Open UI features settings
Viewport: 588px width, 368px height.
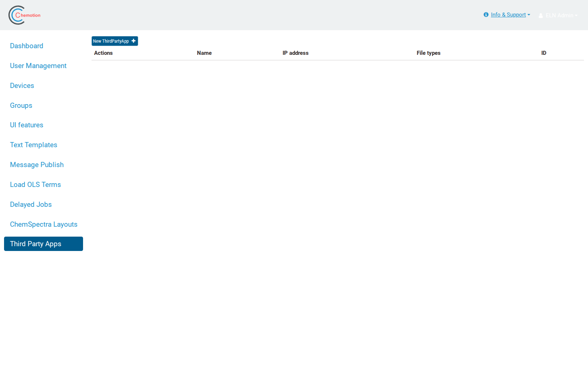point(26,125)
